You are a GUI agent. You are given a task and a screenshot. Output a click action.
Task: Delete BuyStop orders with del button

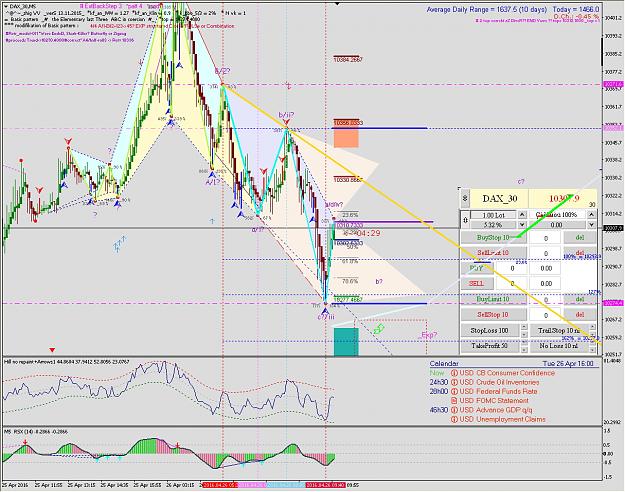coord(580,238)
